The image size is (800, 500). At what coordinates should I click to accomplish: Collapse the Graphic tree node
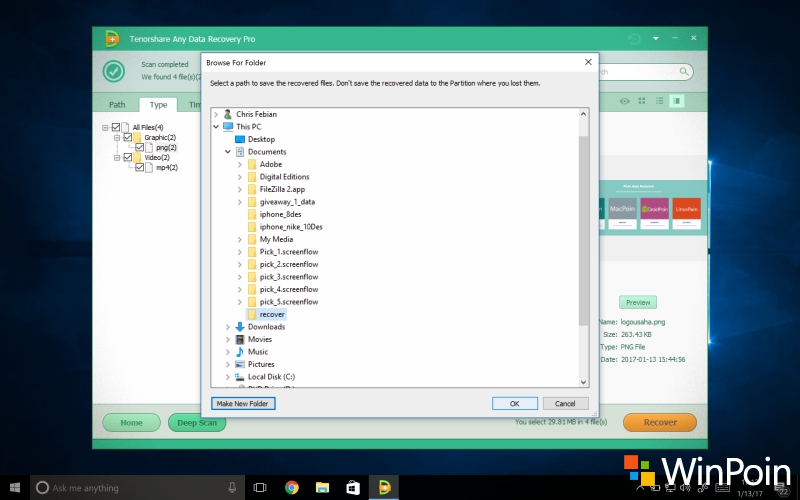(x=117, y=138)
